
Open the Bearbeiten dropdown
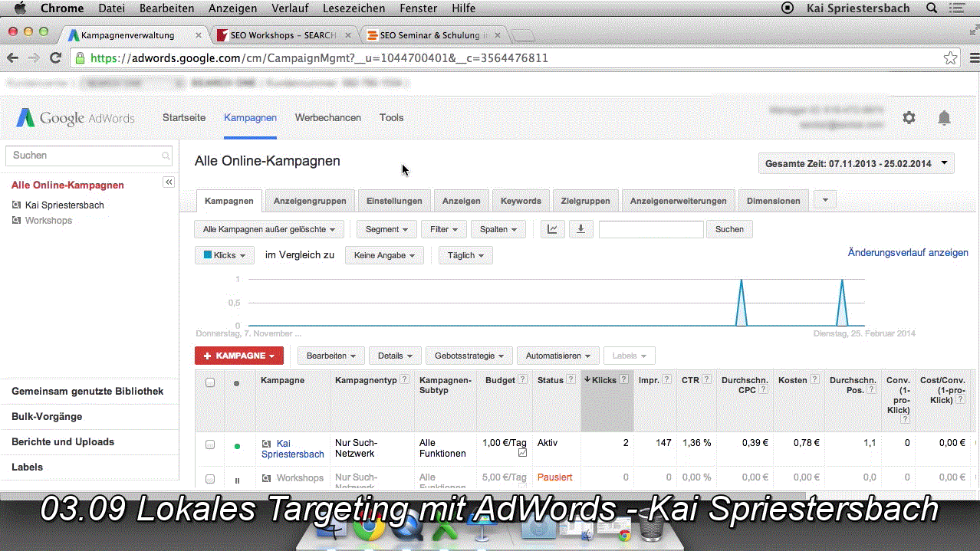[331, 356]
